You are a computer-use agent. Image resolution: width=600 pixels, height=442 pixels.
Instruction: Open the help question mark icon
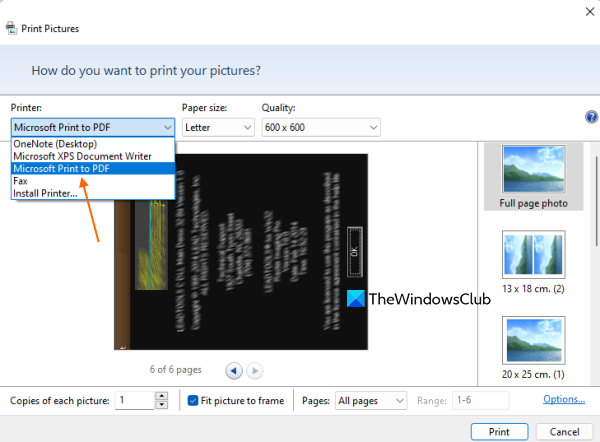pos(591,117)
